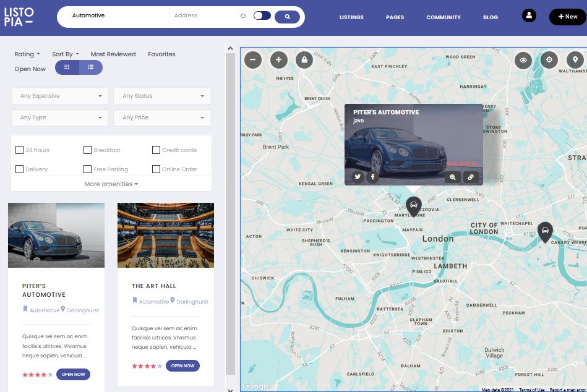This screenshot has height=392, width=587.
Task: Click the car map marker near Marylebone
Action: tap(414, 206)
